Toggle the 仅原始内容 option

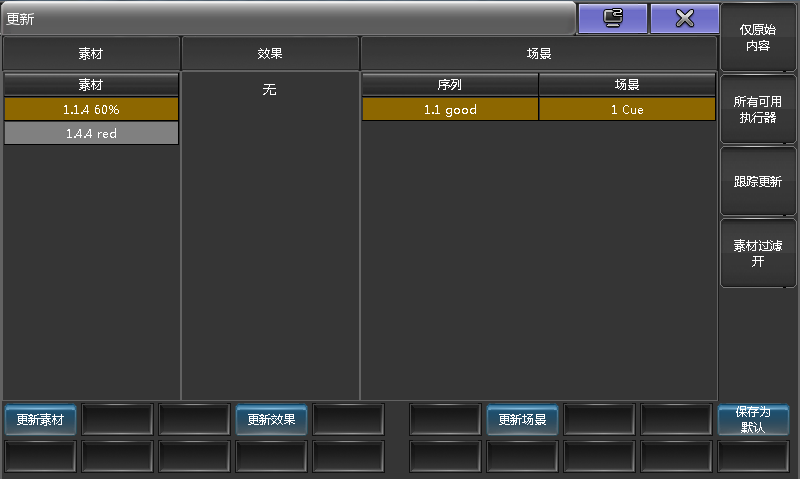[758, 38]
